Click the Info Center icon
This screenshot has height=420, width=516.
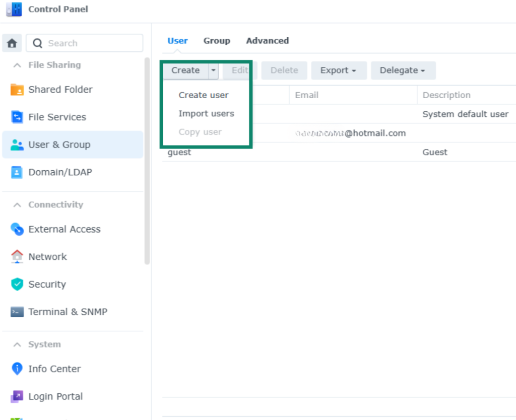(17, 369)
